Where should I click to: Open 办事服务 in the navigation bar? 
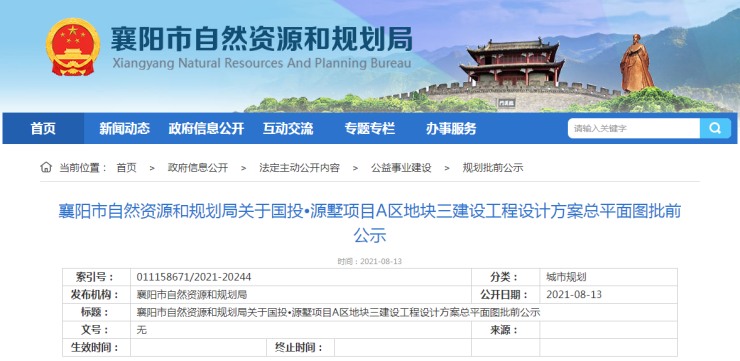coord(451,128)
